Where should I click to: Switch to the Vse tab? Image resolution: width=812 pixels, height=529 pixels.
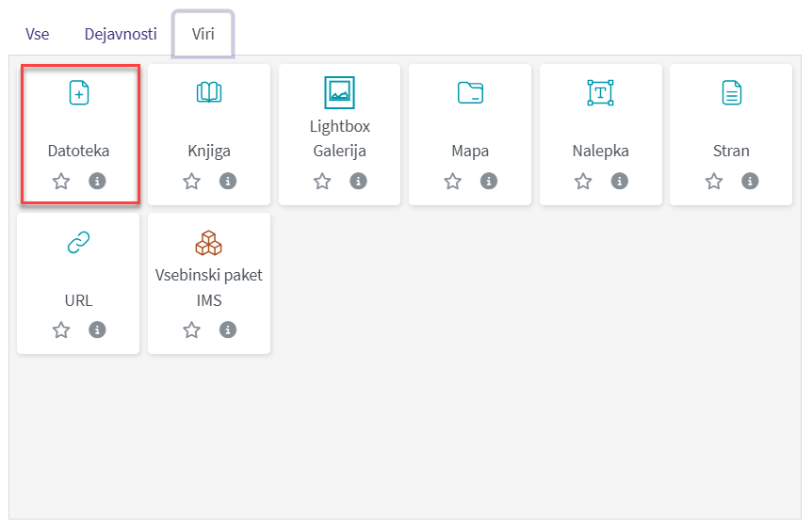[x=38, y=35]
